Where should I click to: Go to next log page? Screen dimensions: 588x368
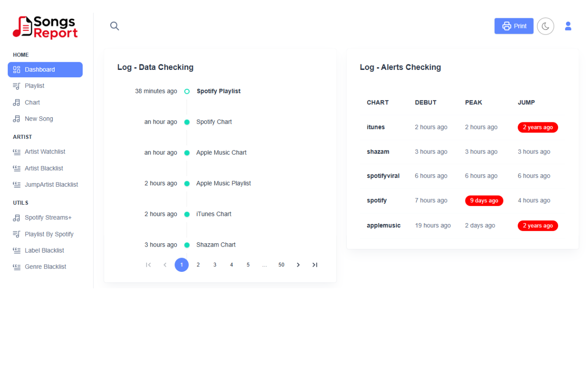(x=298, y=265)
